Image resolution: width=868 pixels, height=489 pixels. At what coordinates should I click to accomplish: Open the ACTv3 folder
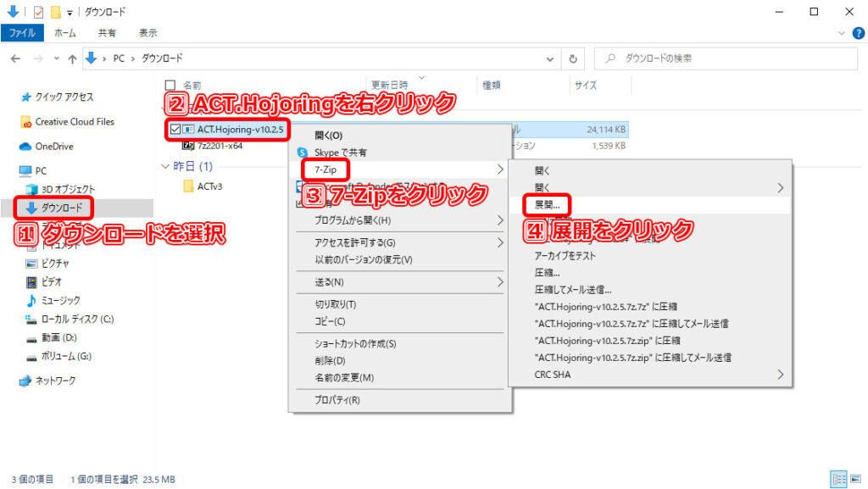coord(209,186)
